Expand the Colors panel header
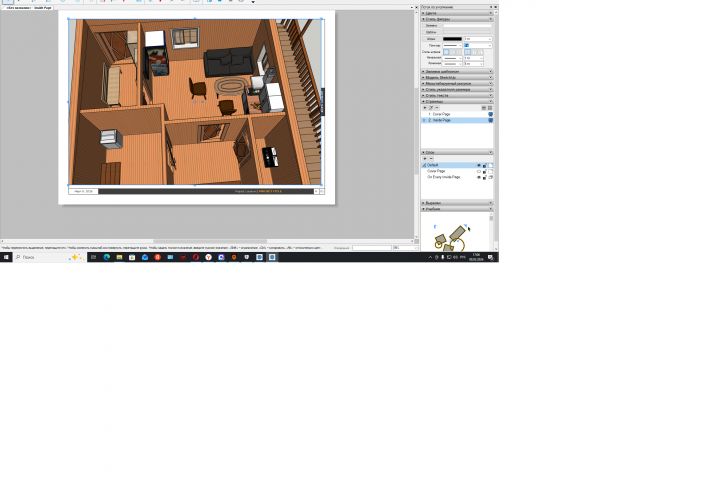This screenshot has height=480, width=720. click(x=457, y=13)
